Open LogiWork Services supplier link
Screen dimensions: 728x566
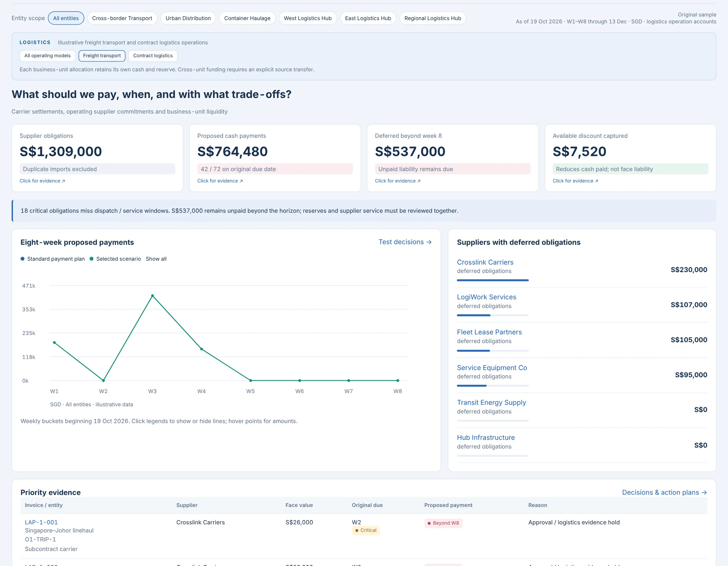coord(486,297)
